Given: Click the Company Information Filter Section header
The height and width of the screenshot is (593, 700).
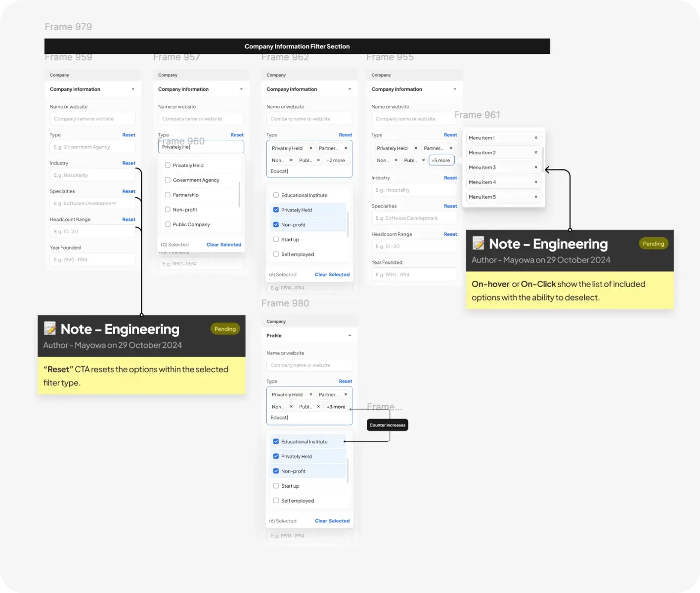Looking at the screenshot, I should 297,46.
